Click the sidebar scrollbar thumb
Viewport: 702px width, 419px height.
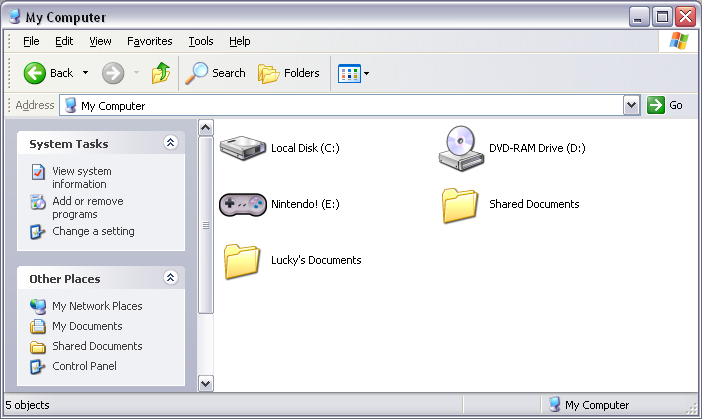(x=205, y=225)
